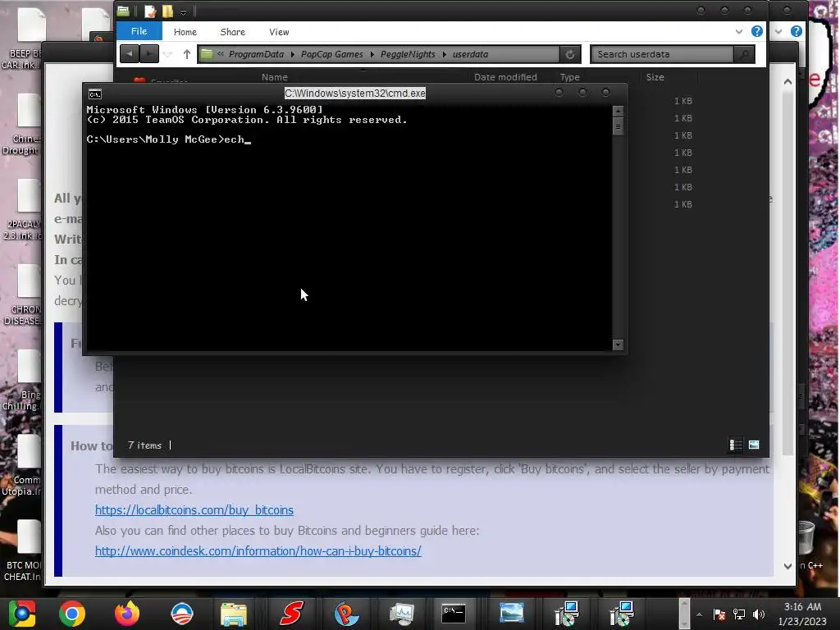Open the system monitor taskbar icon
This screenshot has height=630, width=840.
coord(402,614)
